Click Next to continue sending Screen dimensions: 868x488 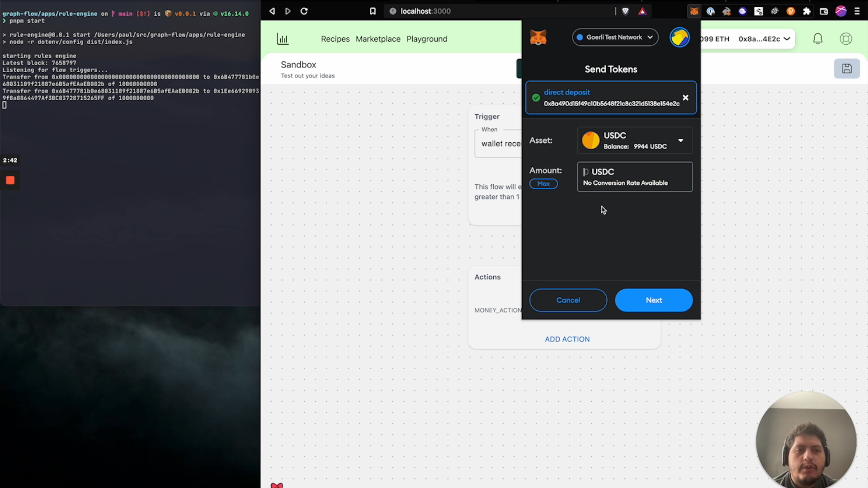coord(654,300)
